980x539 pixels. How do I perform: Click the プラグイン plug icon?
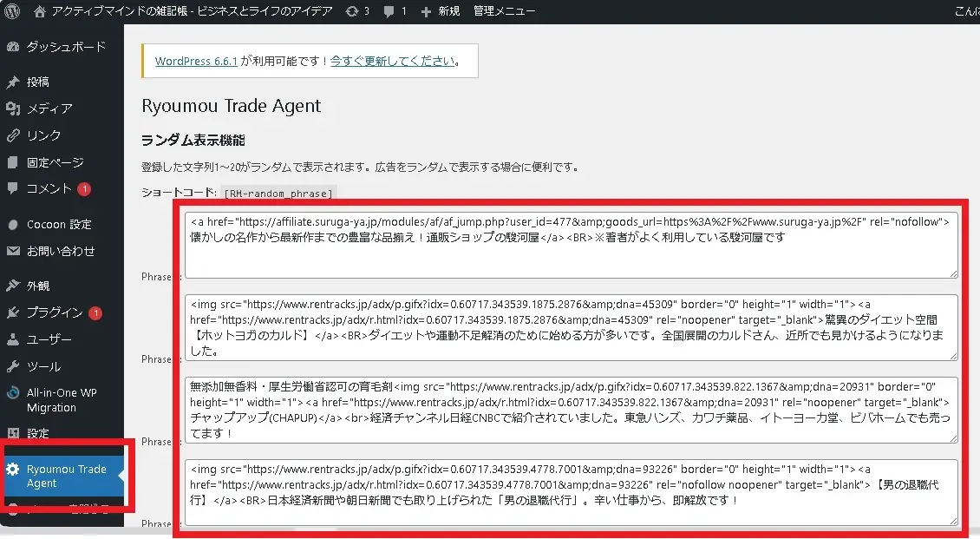[x=12, y=312]
